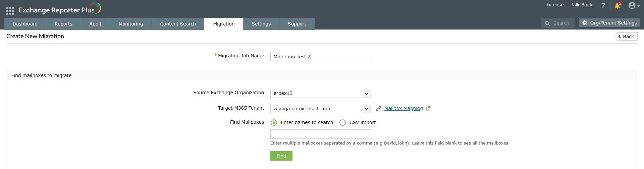This screenshot has width=644, height=169.
Task: Open the notifications bell icon
Action: (x=617, y=6)
